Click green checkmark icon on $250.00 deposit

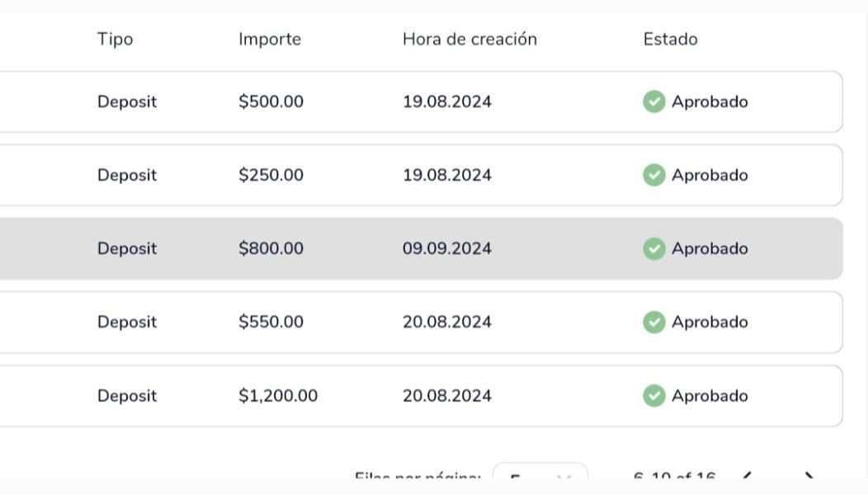(x=653, y=175)
